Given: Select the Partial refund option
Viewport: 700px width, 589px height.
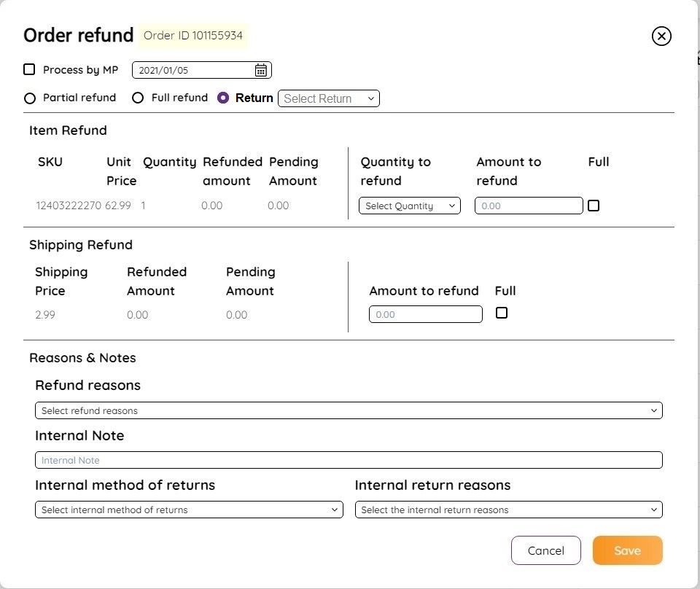Looking at the screenshot, I should (x=30, y=98).
